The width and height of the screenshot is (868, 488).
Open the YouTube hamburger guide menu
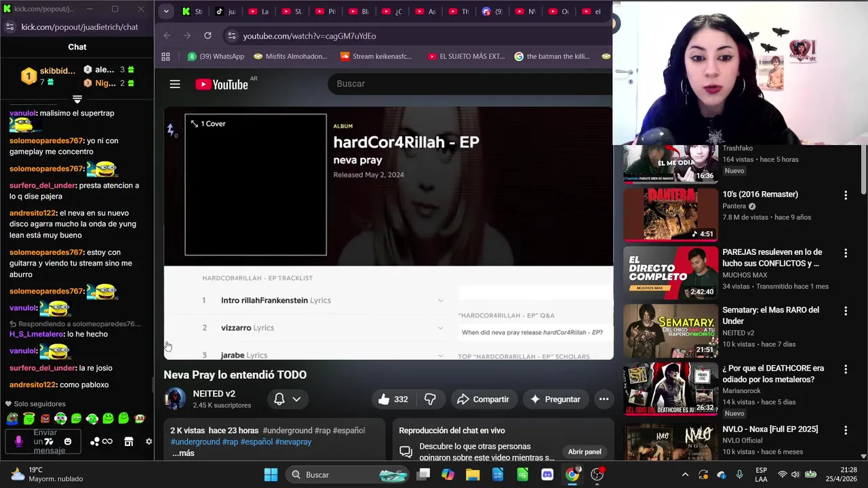pos(175,84)
